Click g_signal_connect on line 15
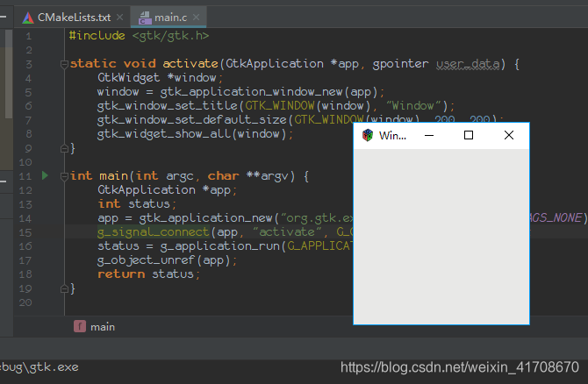This screenshot has height=384, width=588. click(153, 232)
